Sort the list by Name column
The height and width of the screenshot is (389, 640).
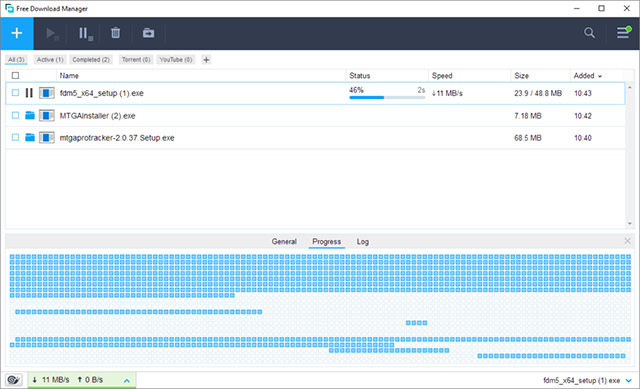(x=69, y=76)
